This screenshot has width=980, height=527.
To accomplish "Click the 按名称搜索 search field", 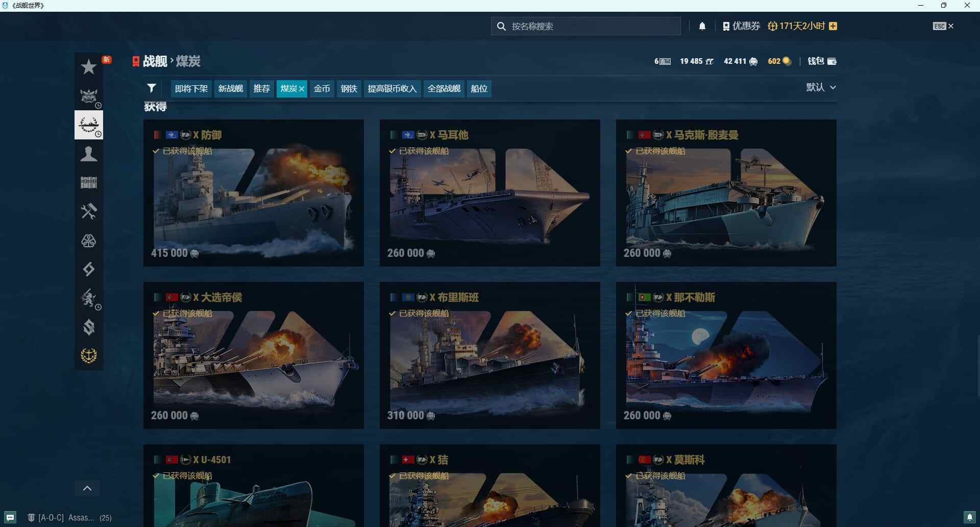I will 586,26.
